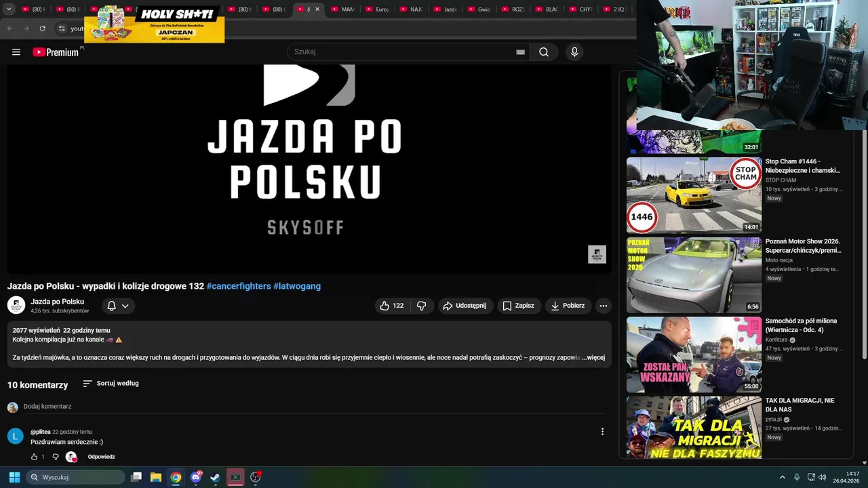Switch to the 2 IQ browser tab
The height and width of the screenshot is (488, 868).
[x=614, y=9]
